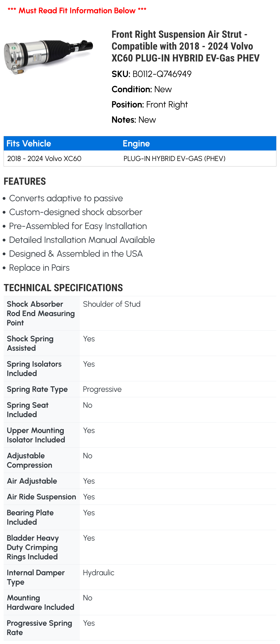Image resolution: width=280 pixels, height=644 pixels.
Task: Click the Position: Front Right text
Action: click(150, 105)
